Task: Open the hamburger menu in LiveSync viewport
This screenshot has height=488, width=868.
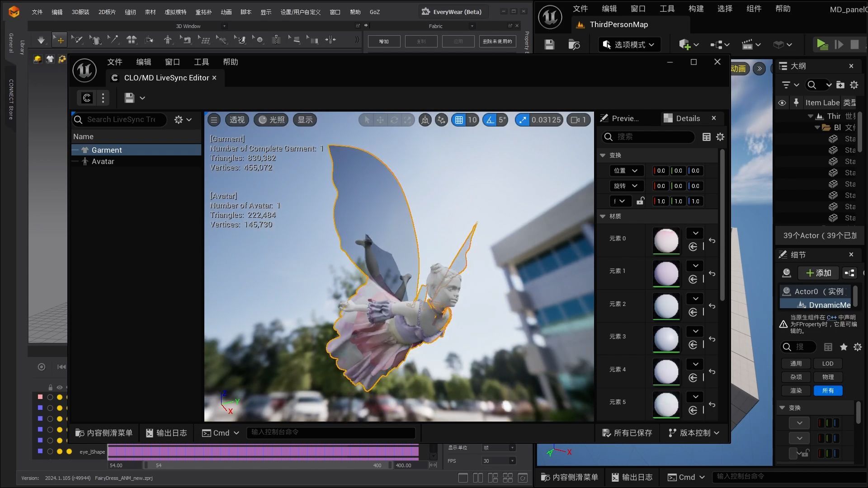Action: point(213,119)
